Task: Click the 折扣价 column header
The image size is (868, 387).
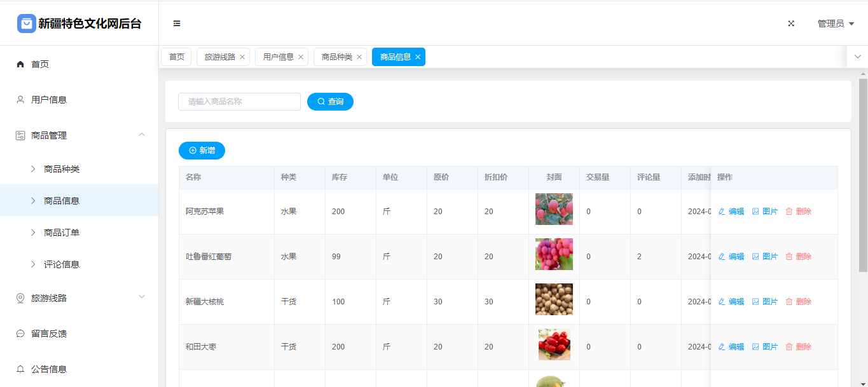Action: click(503, 177)
